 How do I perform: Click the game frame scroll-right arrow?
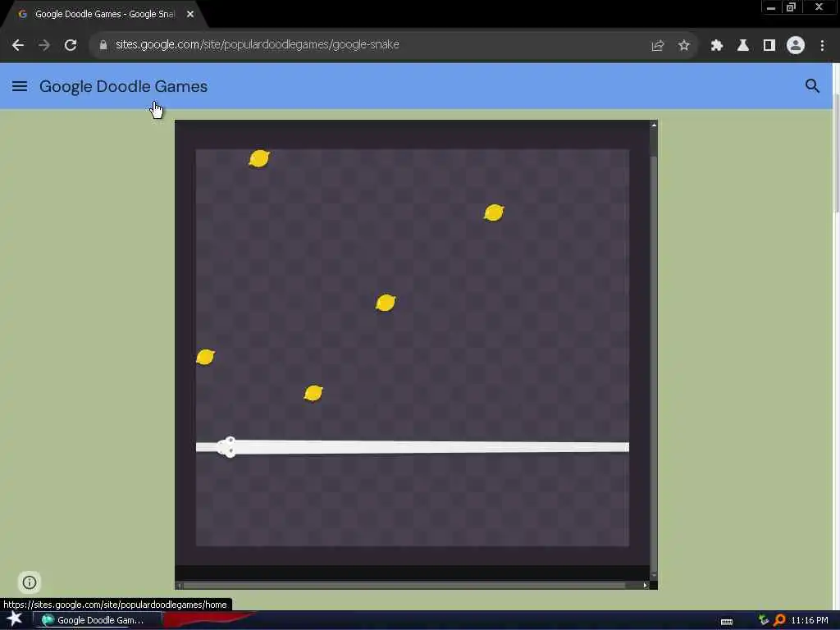point(645,585)
